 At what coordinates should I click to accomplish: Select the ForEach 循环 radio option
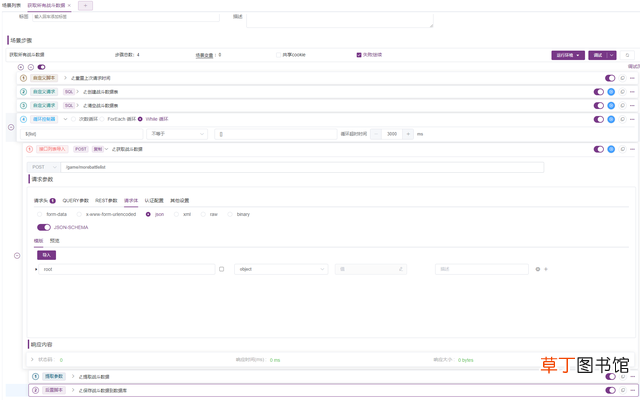102,119
